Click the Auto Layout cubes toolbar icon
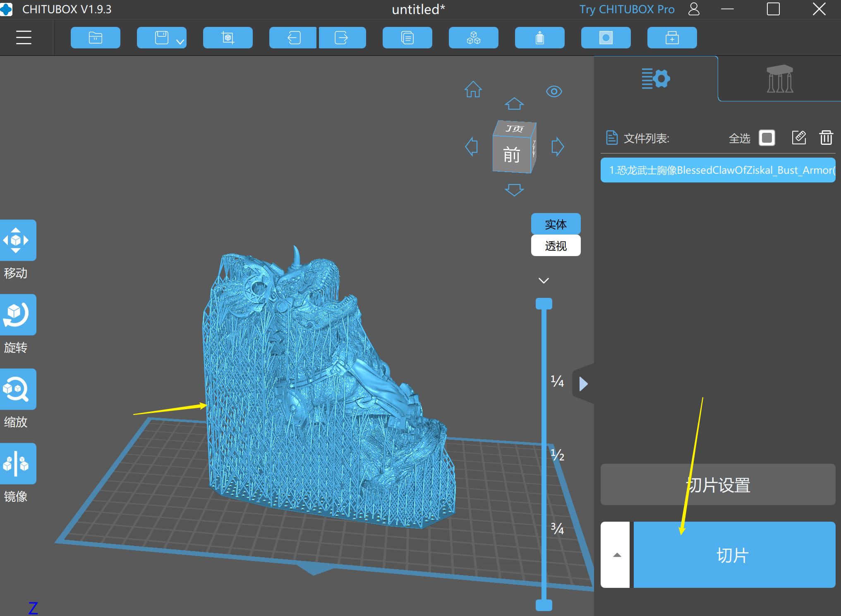The image size is (841, 616). pyautogui.click(x=474, y=37)
